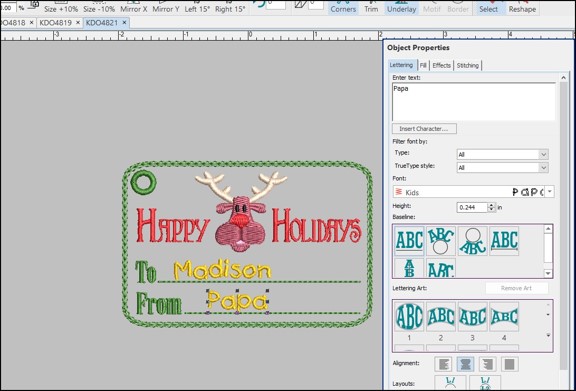Activate the Reshape tool
Viewport: 576px width, 391px height.
tap(522, 7)
